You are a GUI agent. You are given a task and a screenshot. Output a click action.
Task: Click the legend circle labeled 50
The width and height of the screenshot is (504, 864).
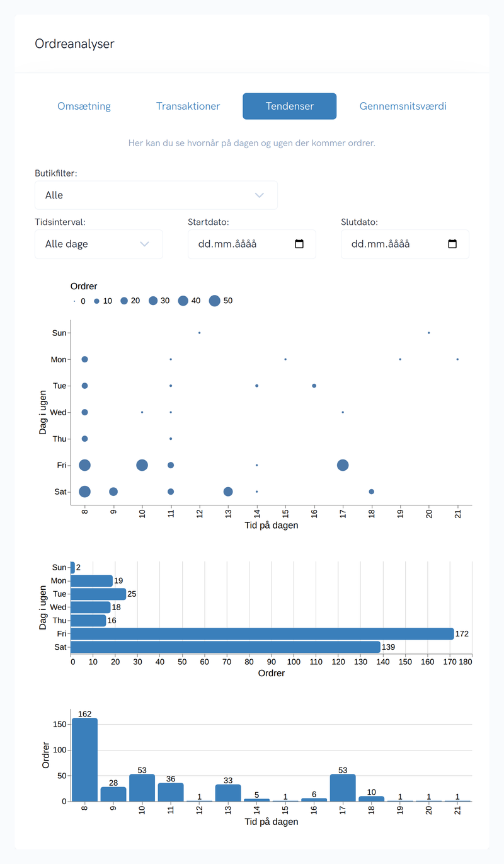(215, 301)
